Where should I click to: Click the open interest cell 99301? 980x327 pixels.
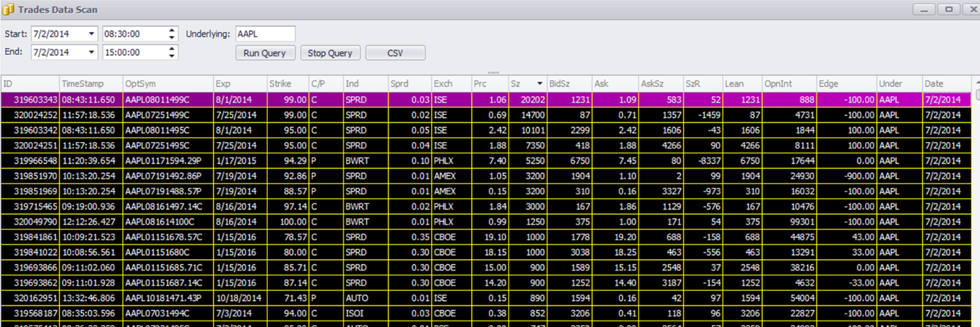789,221
